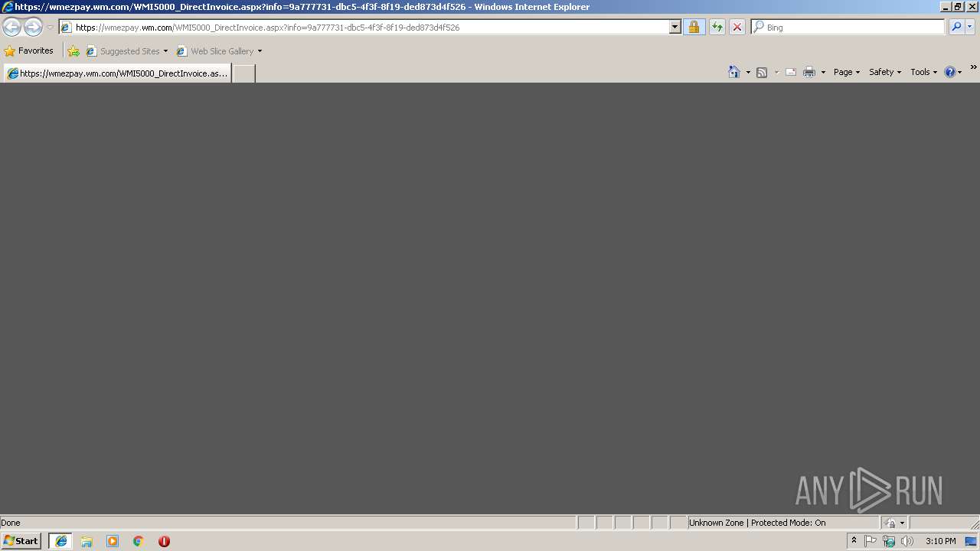The width and height of the screenshot is (980, 551).
Task: Click the RSS feeds icon
Action: (x=762, y=72)
